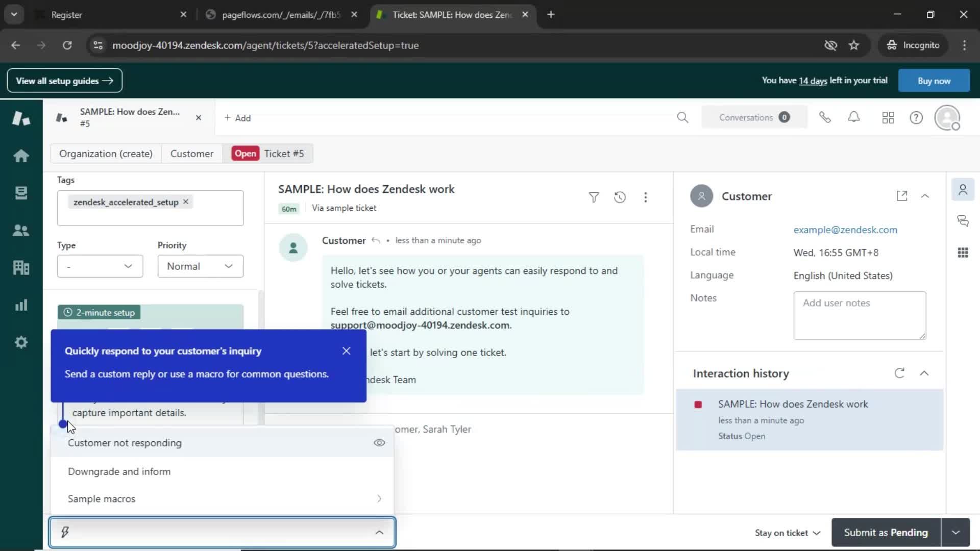
Task: Open customer profile in new tab icon
Action: [902, 196]
